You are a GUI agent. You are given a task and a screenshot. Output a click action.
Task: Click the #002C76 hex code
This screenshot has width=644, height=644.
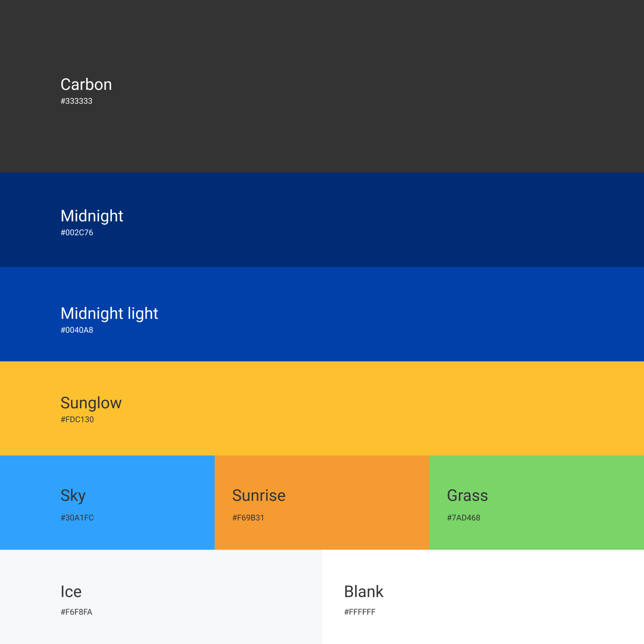point(77,233)
